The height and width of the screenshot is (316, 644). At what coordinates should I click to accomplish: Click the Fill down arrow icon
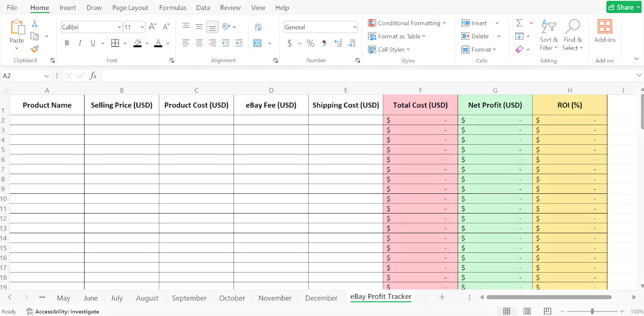click(x=519, y=36)
